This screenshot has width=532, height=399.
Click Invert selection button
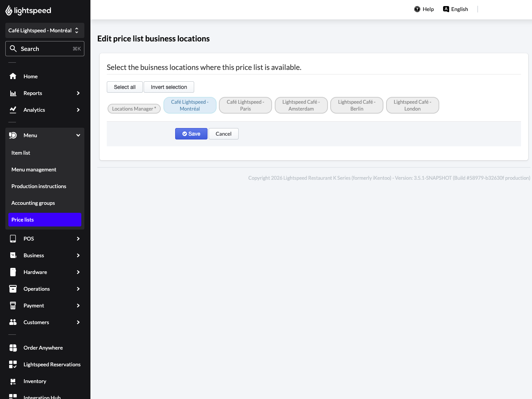(x=169, y=87)
